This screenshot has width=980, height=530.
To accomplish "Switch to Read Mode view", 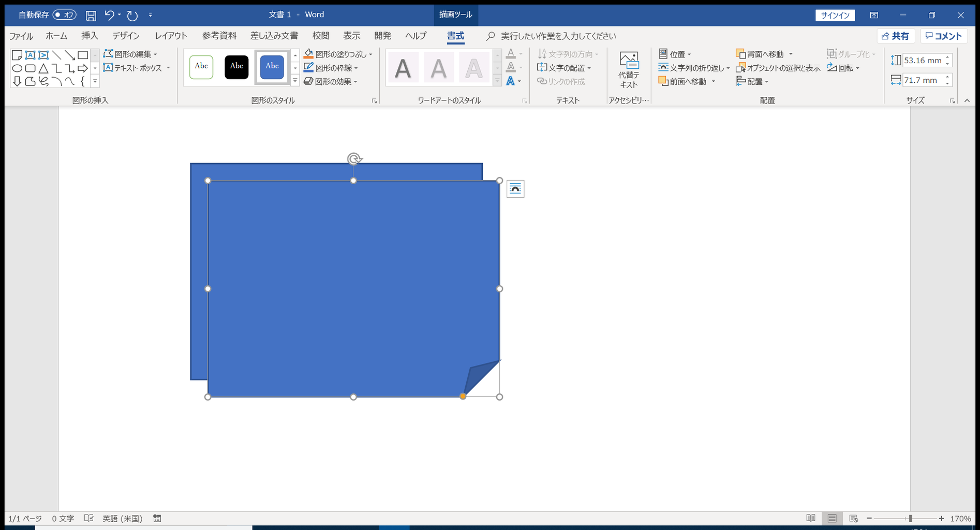I will coord(811,518).
